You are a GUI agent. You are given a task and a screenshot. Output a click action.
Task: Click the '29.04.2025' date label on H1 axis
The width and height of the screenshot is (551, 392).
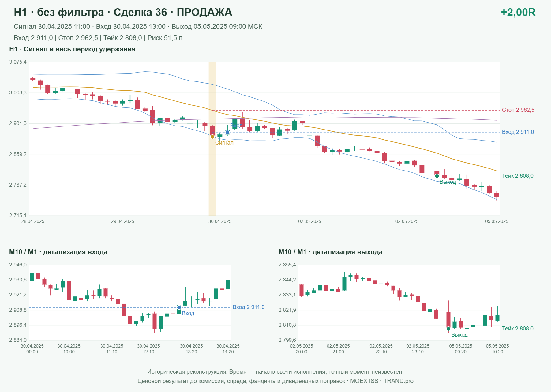click(x=122, y=221)
